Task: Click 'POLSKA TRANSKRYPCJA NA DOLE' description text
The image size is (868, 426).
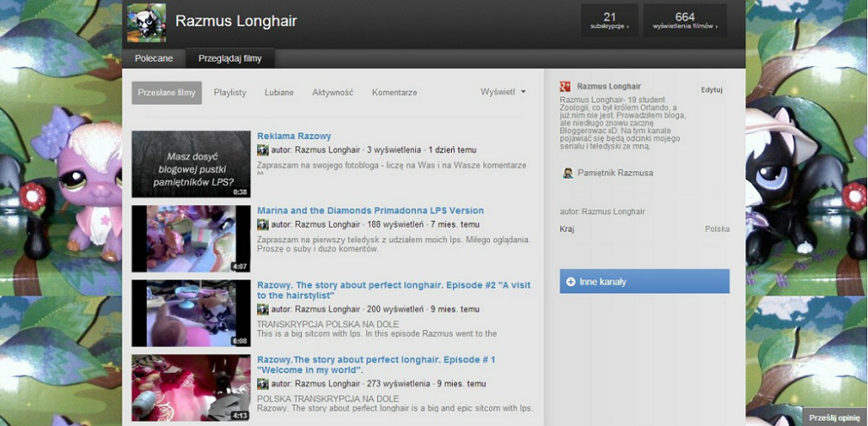Action: 328,399
